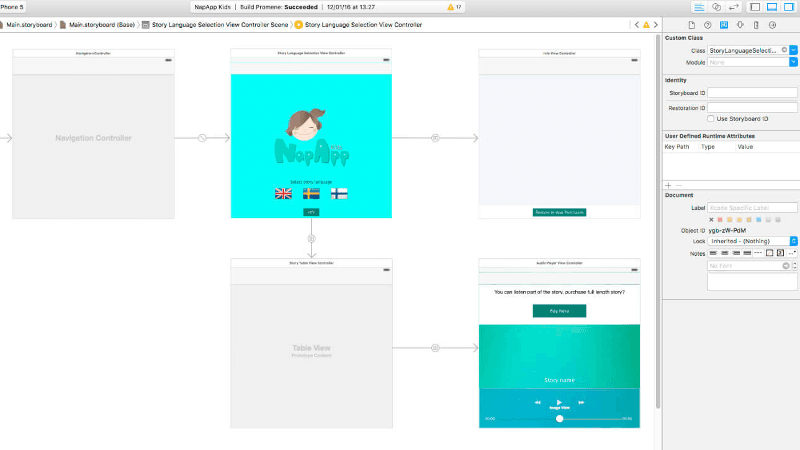Pick the blue label color swatch

[759, 220]
